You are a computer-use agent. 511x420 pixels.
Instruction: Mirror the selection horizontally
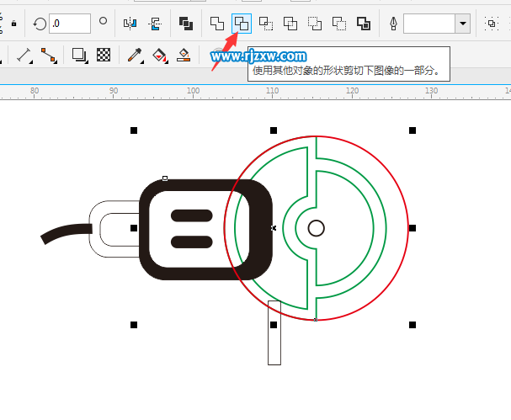pyautogui.click(x=130, y=24)
